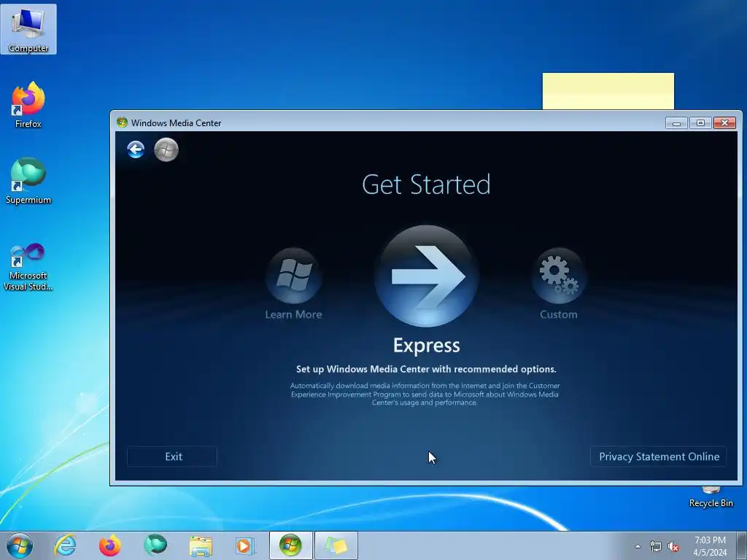
Task: Switch to Media Center taskbar button
Action: (x=290, y=545)
